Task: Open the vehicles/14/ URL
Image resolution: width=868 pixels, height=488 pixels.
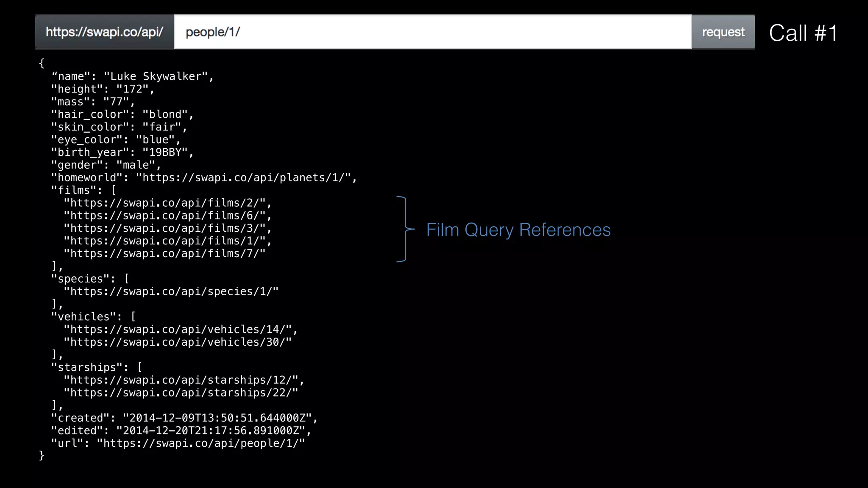Action: click(x=181, y=330)
